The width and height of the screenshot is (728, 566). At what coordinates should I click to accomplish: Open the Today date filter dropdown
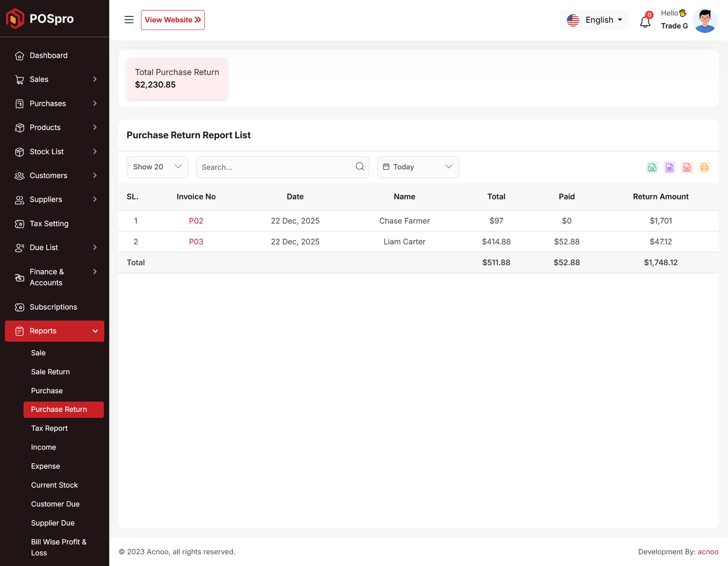[418, 167]
